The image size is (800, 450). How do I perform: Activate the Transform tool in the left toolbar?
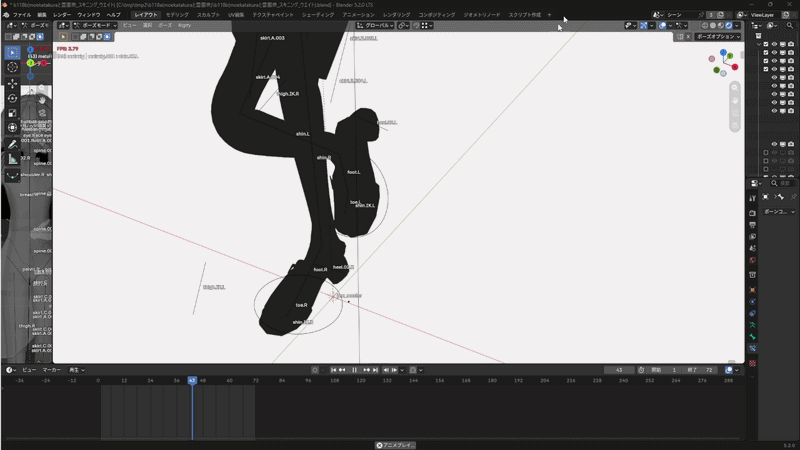point(12,128)
